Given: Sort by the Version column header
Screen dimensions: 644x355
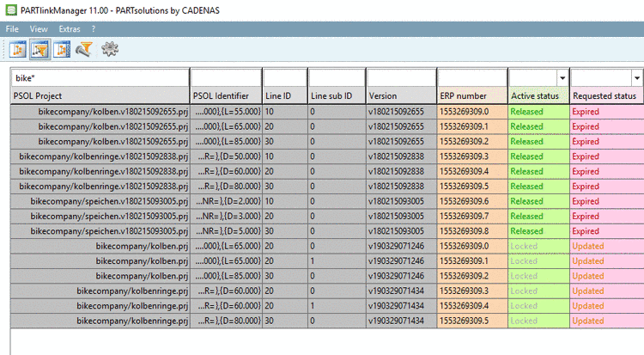Looking at the screenshot, I should (x=401, y=96).
